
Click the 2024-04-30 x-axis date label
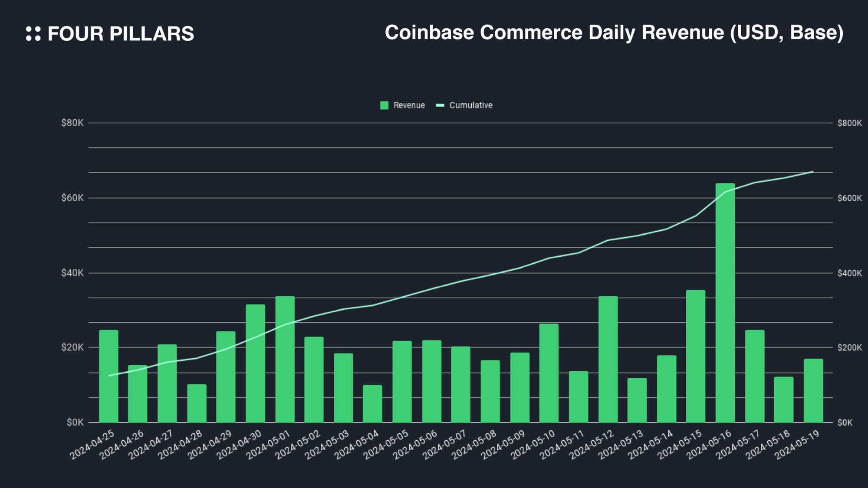240,444
